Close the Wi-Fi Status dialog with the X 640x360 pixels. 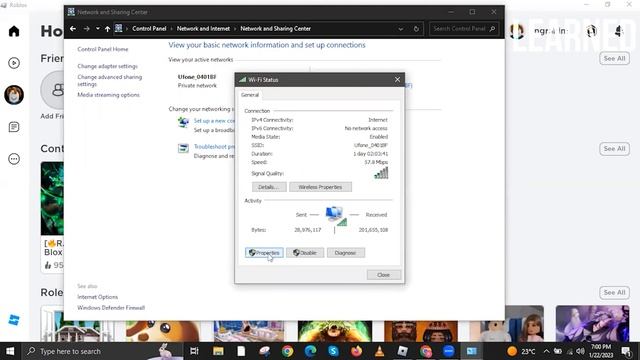pos(397,80)
